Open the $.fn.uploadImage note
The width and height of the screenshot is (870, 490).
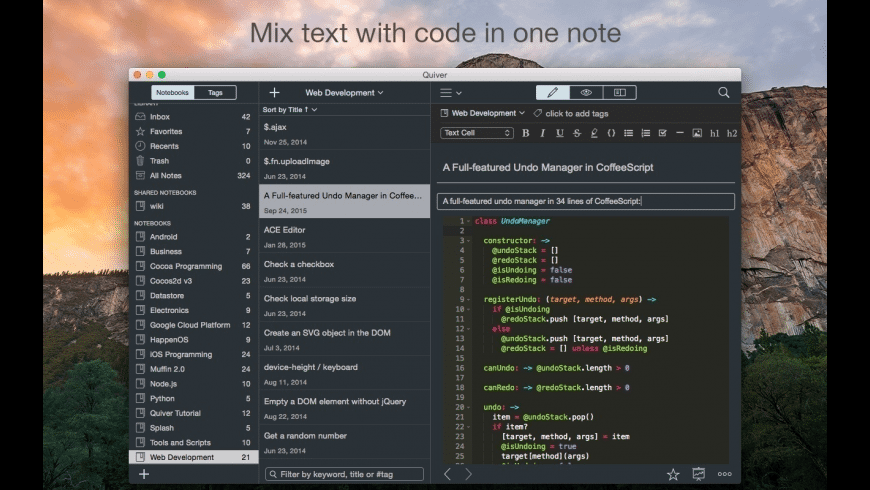(344, 168)
